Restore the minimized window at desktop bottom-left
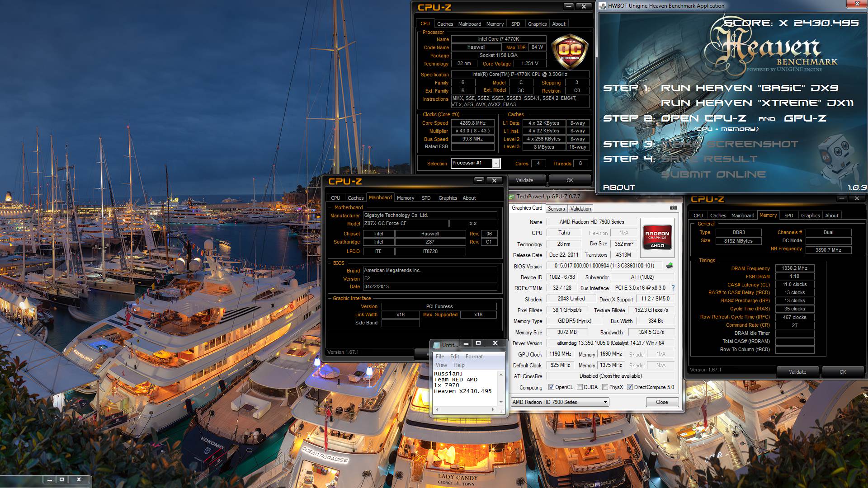This screenshot has height=488, width=868. 62,480
